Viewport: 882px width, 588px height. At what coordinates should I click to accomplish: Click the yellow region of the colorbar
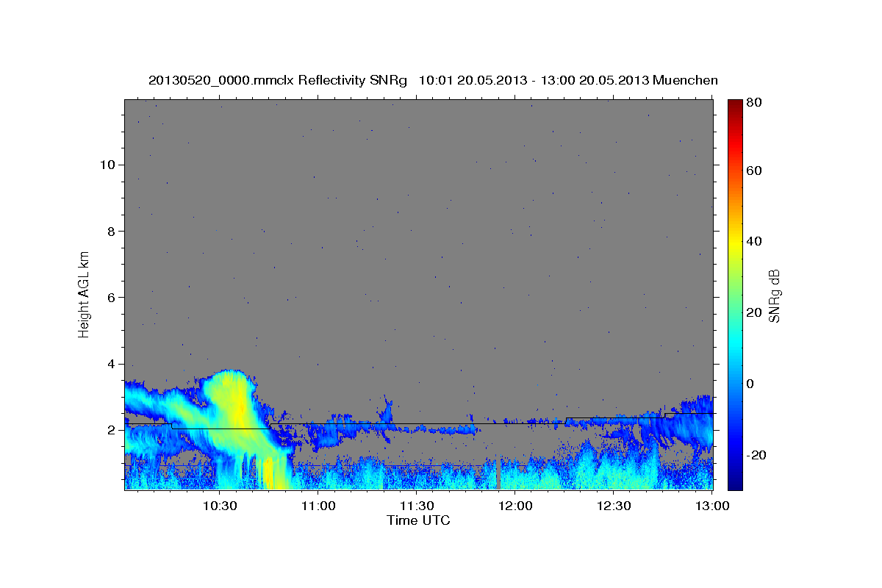click(735, 243)
